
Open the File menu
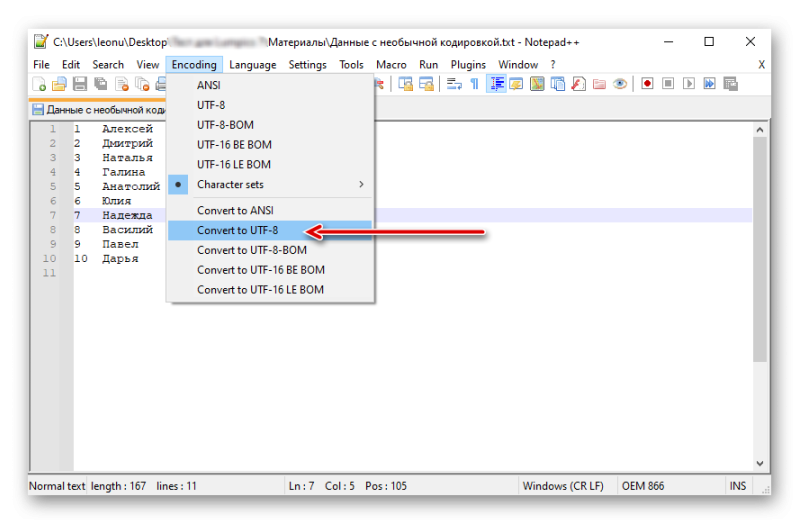(41, 65)
